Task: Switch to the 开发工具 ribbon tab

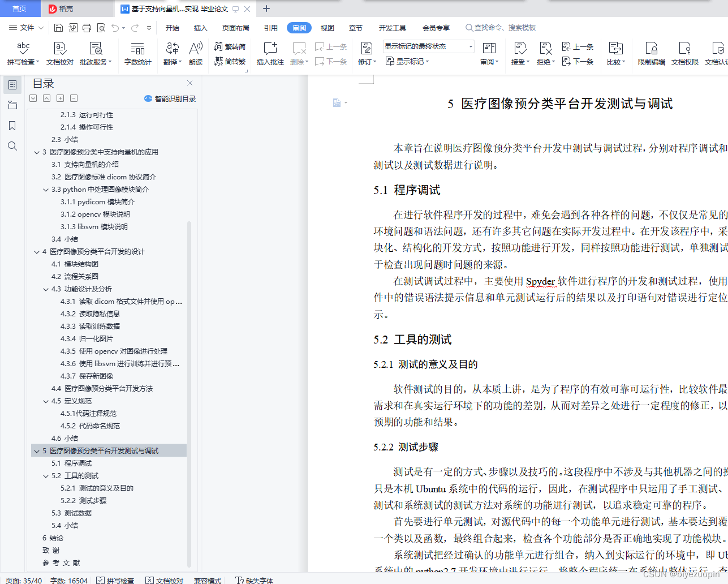Action: 393,28
